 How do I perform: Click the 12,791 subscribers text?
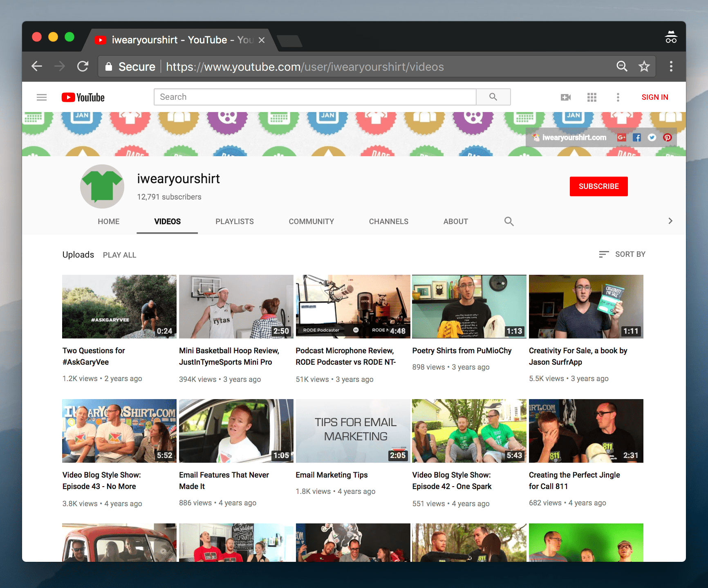169,197
